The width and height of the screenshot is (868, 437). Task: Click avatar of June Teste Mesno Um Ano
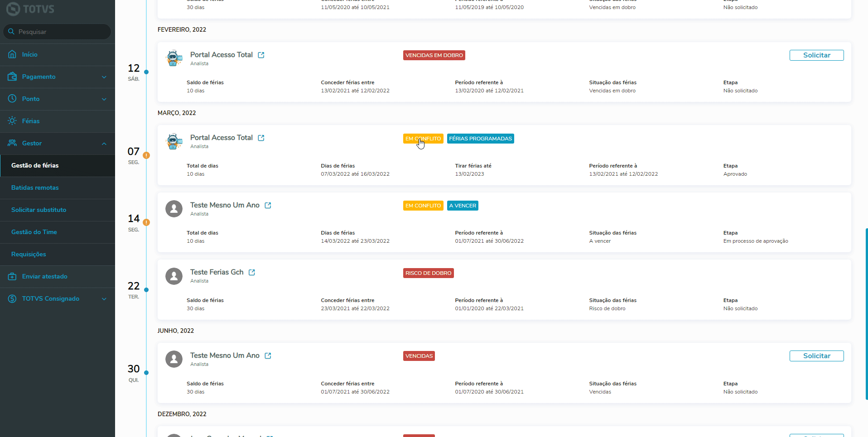(174, 359)
